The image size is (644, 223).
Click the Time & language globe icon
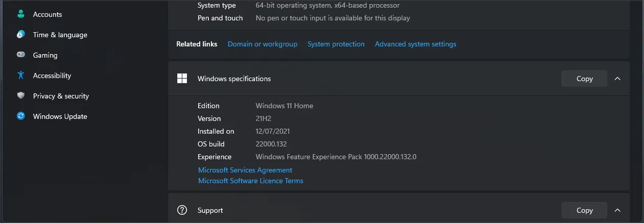coord(21,35)
